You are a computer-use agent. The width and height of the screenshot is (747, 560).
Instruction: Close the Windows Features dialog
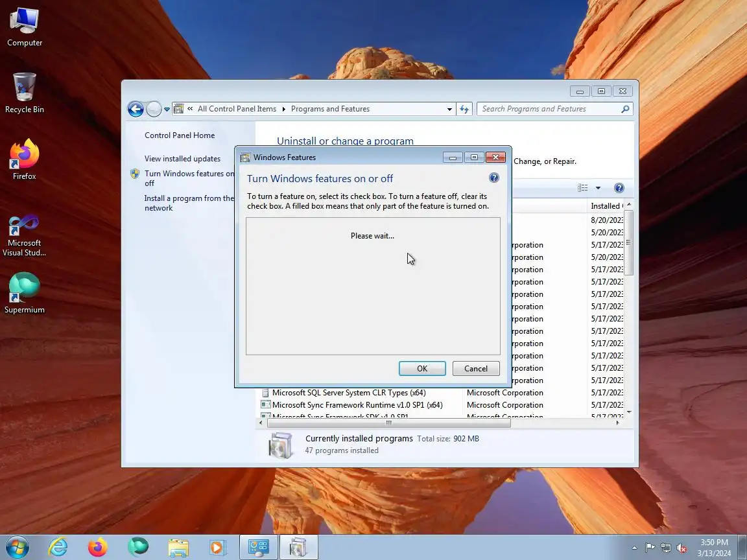[x=495, y=157]
